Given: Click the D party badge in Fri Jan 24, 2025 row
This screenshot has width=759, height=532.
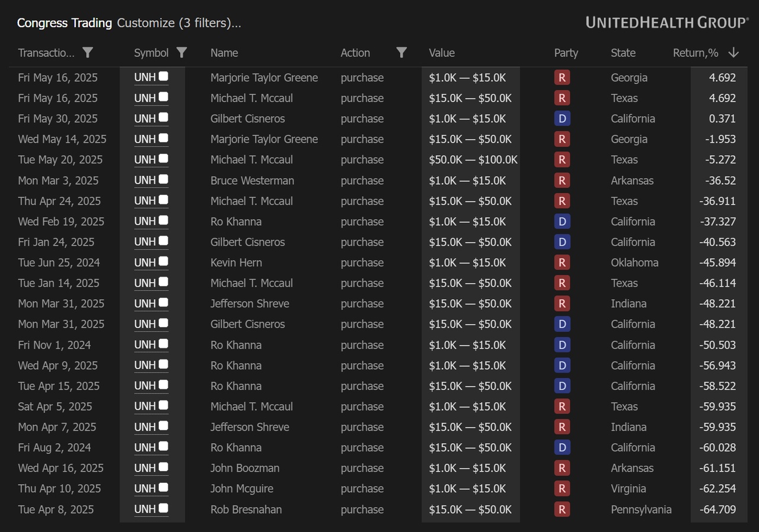Looking at the screenshot, I should point(562,242).
